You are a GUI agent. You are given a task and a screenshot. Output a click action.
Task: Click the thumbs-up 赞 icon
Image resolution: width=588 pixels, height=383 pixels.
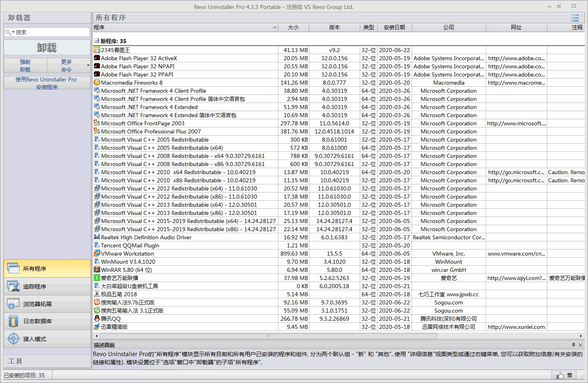[x=560, y=375]
